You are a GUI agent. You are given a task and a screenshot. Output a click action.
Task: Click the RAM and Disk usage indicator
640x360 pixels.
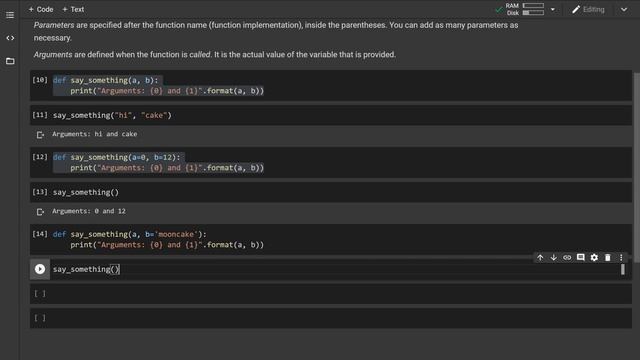click(524, 9)
